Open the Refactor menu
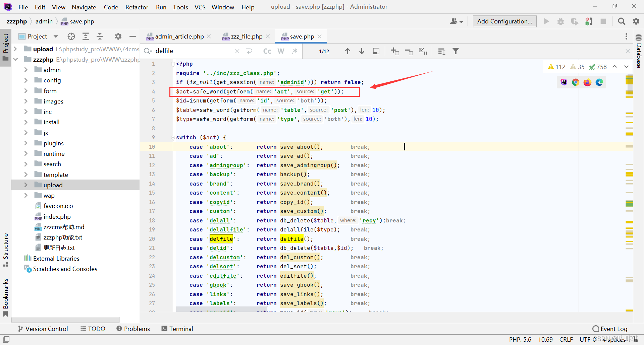The height and width of the screenshot is (345, 644). pyautogui.click(x=137, y=7)
